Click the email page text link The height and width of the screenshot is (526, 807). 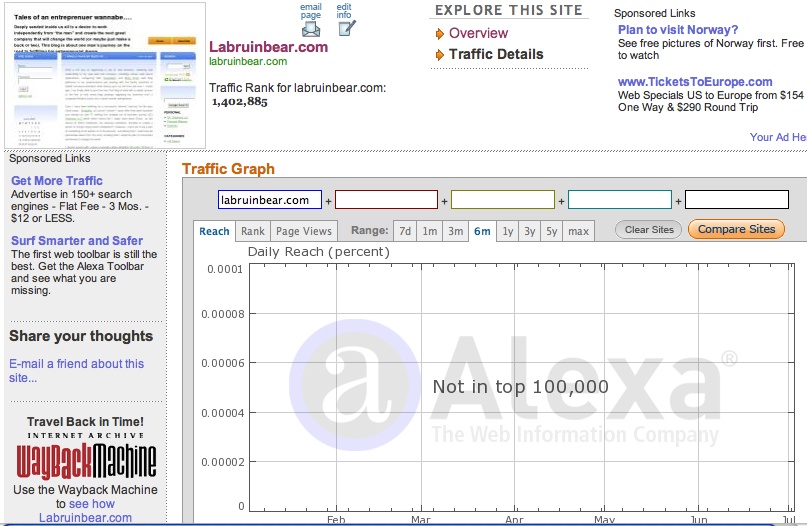pos(311,11)
